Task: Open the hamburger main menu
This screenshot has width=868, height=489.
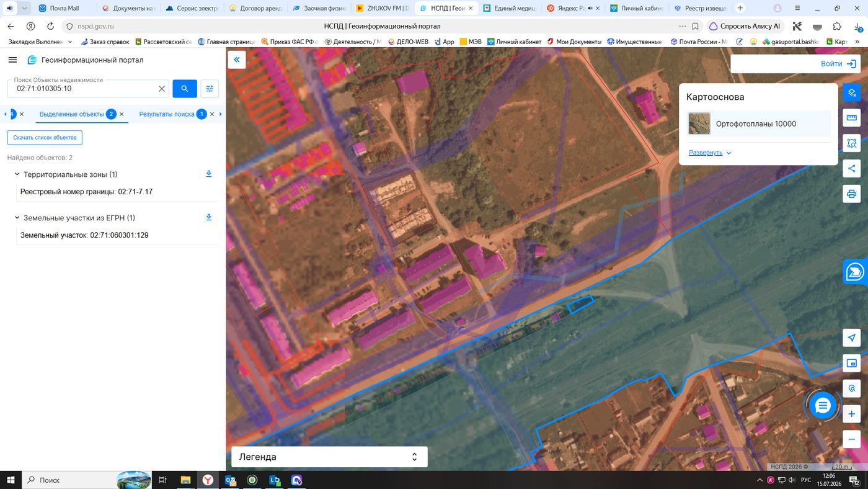Action: tap(12, 60)
